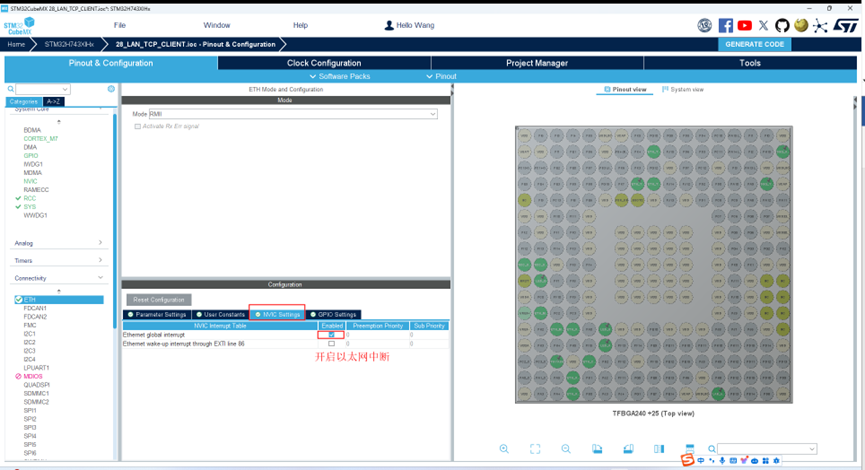Toggle the Ethernet global interrupt checkbox
This screenshot has width=865, height=470.
point(332,335)
